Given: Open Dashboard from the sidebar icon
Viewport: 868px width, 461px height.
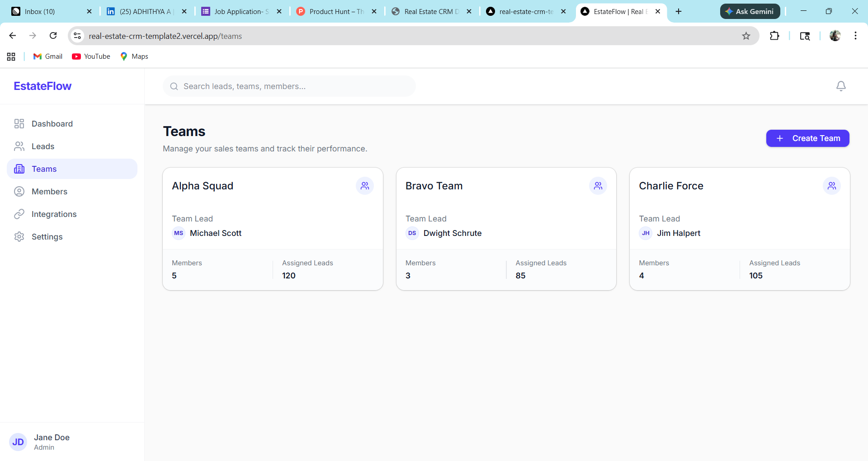Looking at the screenshot, I should [x=19, y=123].
